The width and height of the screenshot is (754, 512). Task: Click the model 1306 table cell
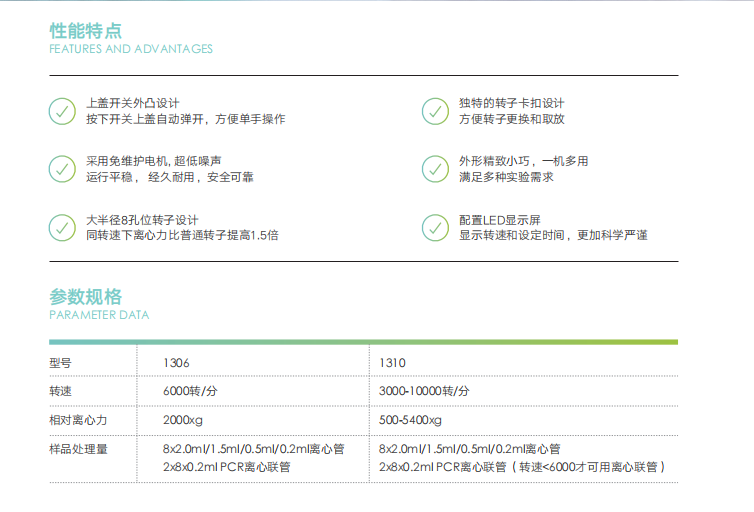coord(176,362)
